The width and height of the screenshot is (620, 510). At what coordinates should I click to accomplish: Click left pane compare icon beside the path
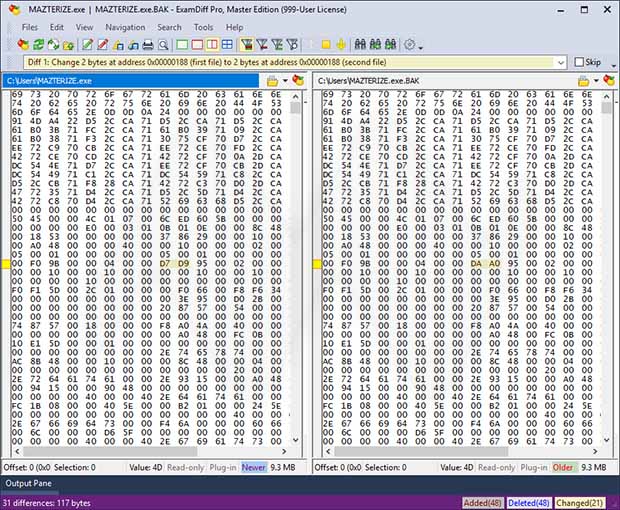pos(298,81)
